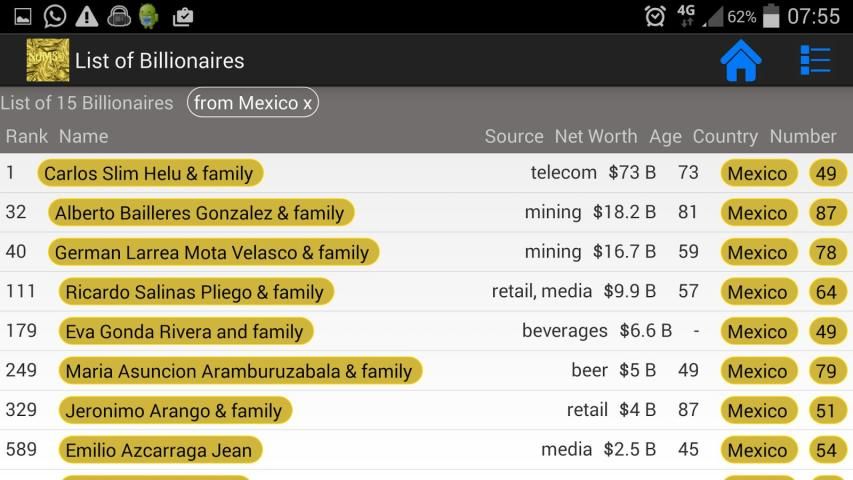
Task: Open Alberto Bailleres Gonzalez & family entry
Action: tap(201, 213)
